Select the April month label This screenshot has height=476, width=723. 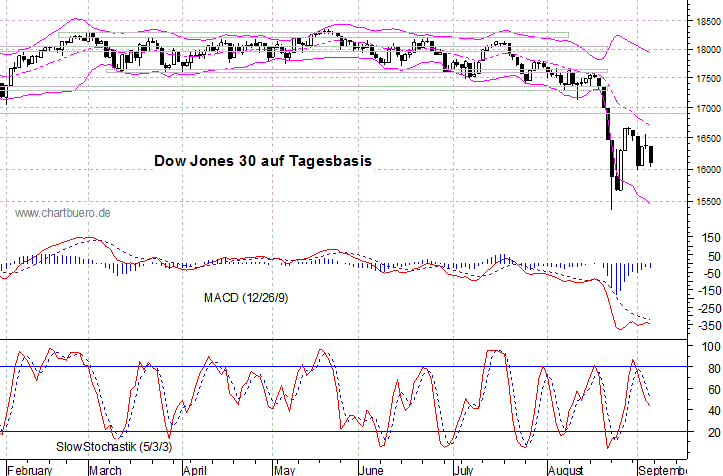coord(195,470)
